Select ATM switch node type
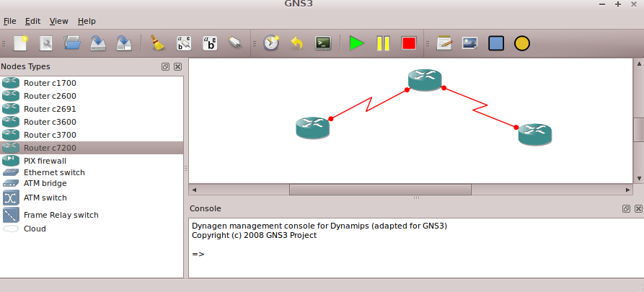 click(x=92, y=198)
